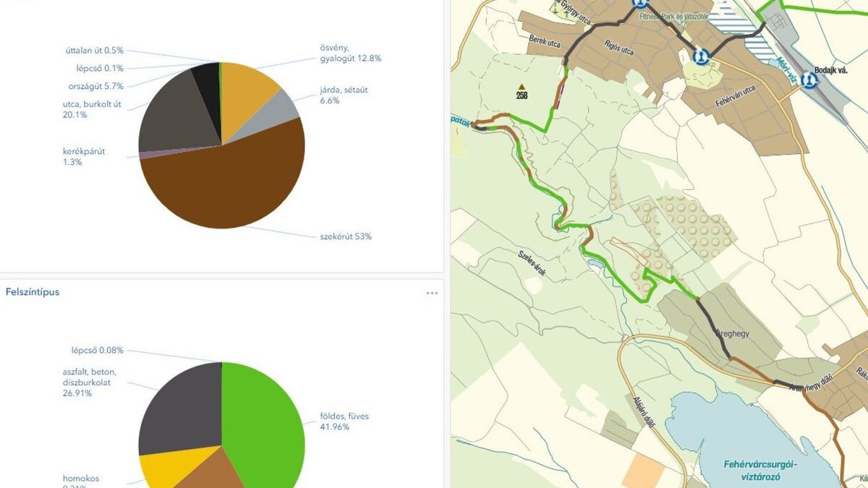
Task: Click the Fehérvárcsurgói-víztározó reservoir label on the map
Action: [x=757, y=471]
